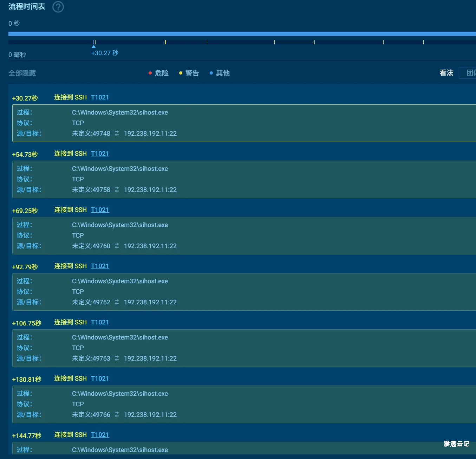
Task: Click the swap arrows icon next to port 49766
Action: pyautogui.click(x=117, y=415)
